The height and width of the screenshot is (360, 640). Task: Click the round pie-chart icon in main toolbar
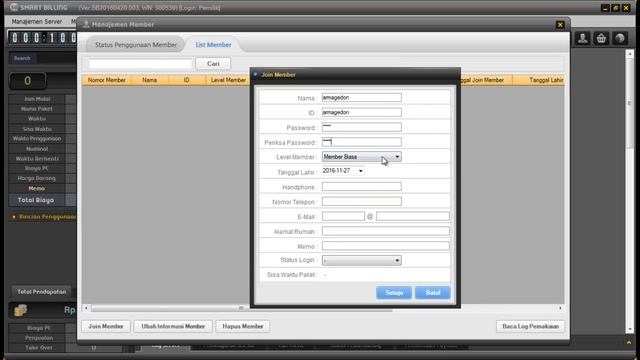click(x=620, y=38)
